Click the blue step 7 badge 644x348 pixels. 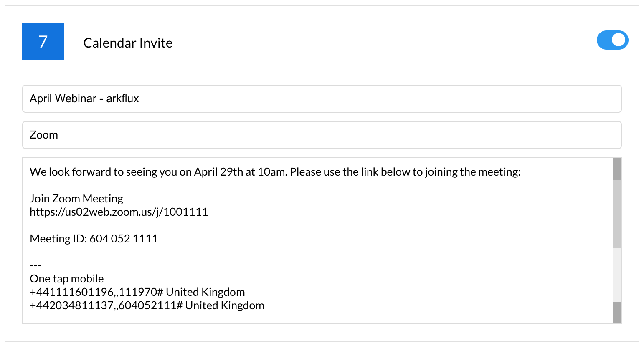point(43,41)
